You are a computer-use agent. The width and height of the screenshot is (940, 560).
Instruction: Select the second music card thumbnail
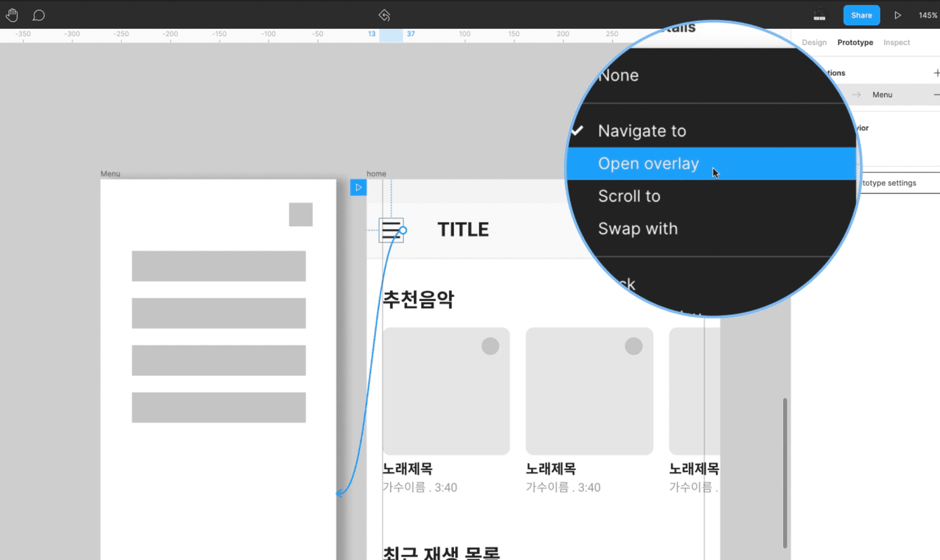[590, 391]
